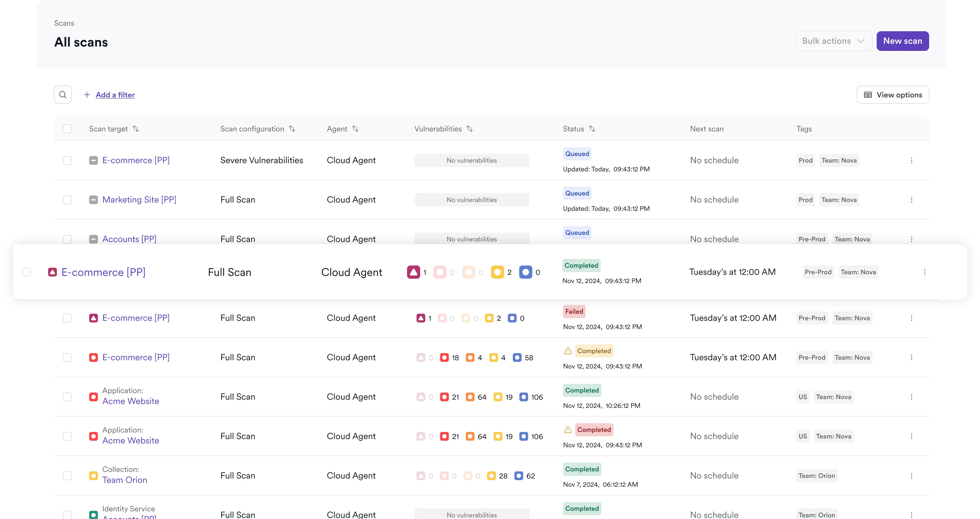Click the Add a filter link

(x=115, y=95)
